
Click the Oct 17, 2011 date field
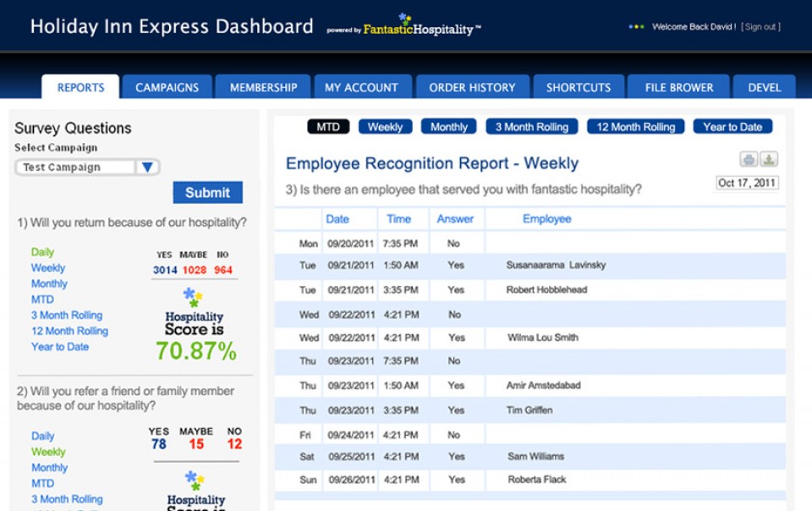[747, 183]
